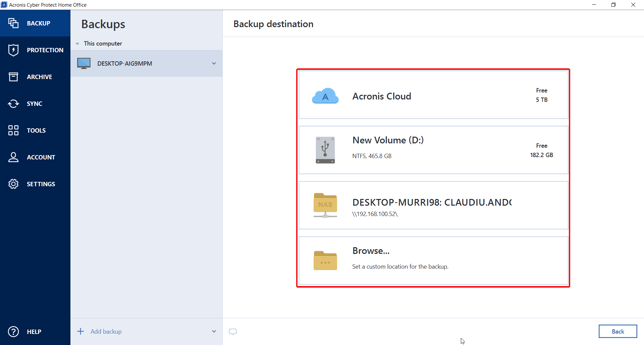The height and width of the screenshot is (345, 644).
Task: Click the NTFS, 465.8 GB text
Action: point(372,156)
